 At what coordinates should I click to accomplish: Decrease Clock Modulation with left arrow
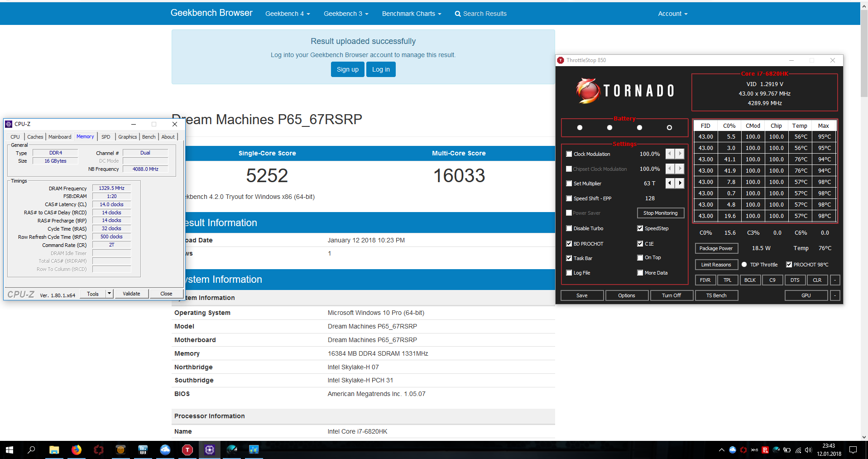[670, 154]
